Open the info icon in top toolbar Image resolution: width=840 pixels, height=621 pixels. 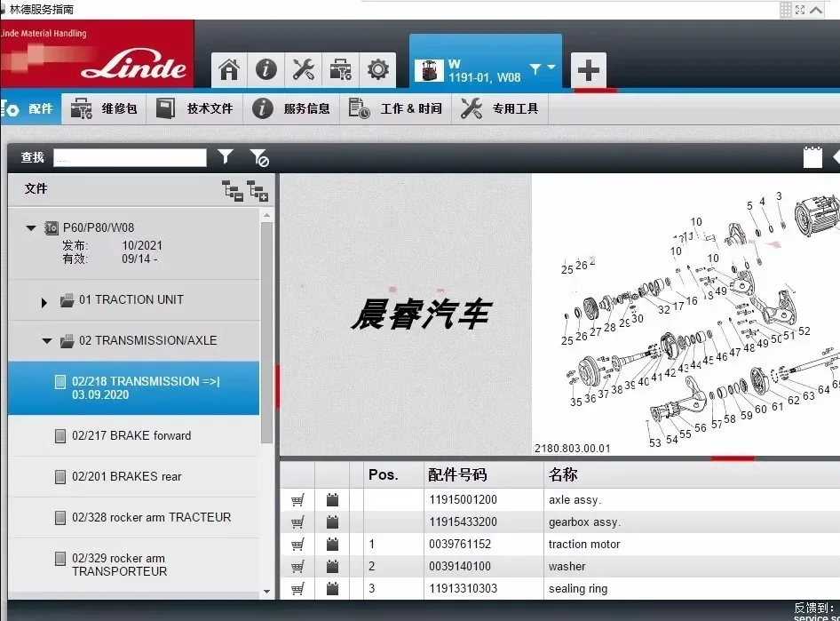click(x=266, y=69)
